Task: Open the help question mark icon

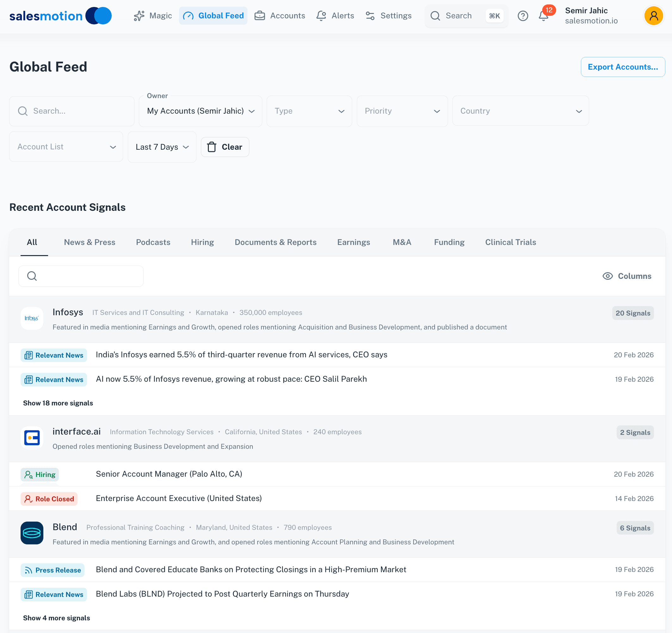Action: [x=523, y=16]
